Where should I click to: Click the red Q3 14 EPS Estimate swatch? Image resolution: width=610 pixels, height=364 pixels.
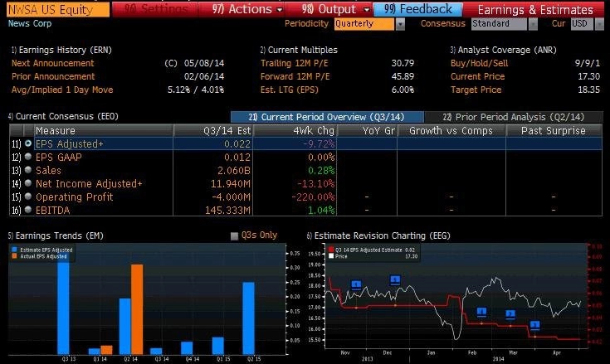point(331,250)
